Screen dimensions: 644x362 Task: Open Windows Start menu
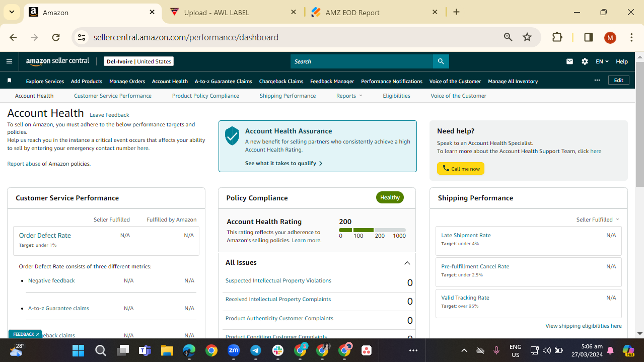[x=78, y=350]
